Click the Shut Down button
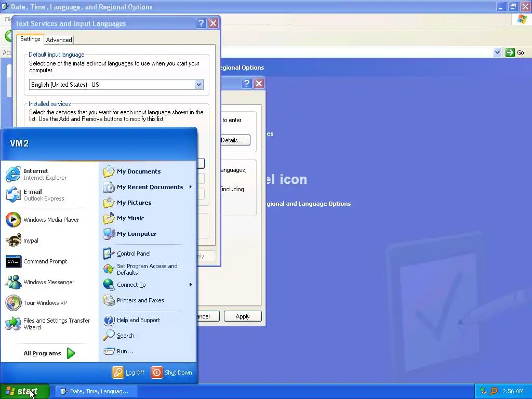Screen dimensions: 532x399 tap(171, 373)
